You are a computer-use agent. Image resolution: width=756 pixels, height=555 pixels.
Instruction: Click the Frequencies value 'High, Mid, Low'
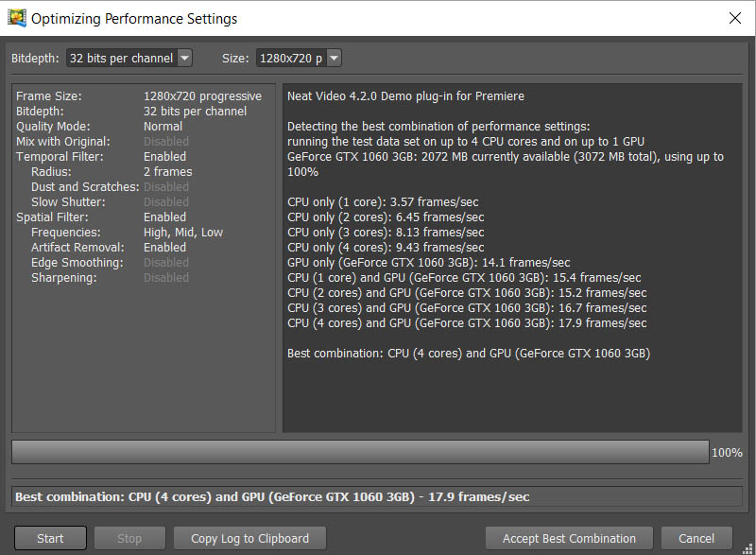[x=183, y=233]
